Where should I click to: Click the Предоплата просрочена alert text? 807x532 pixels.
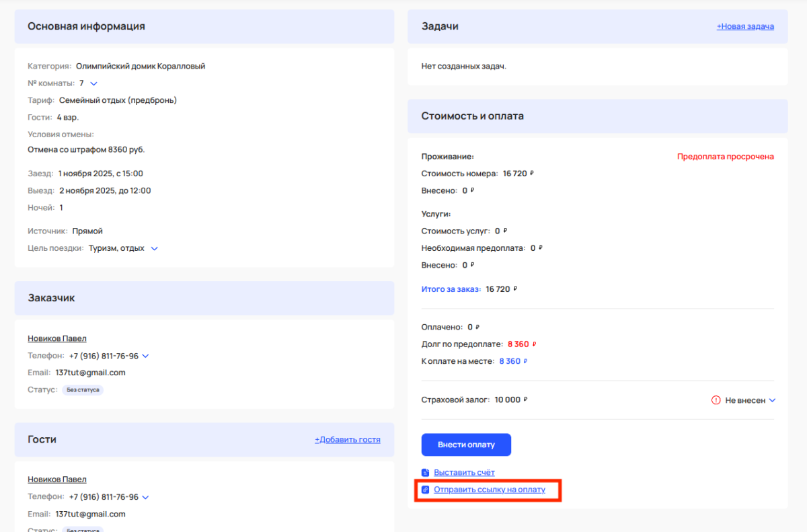tap(726, 156)
